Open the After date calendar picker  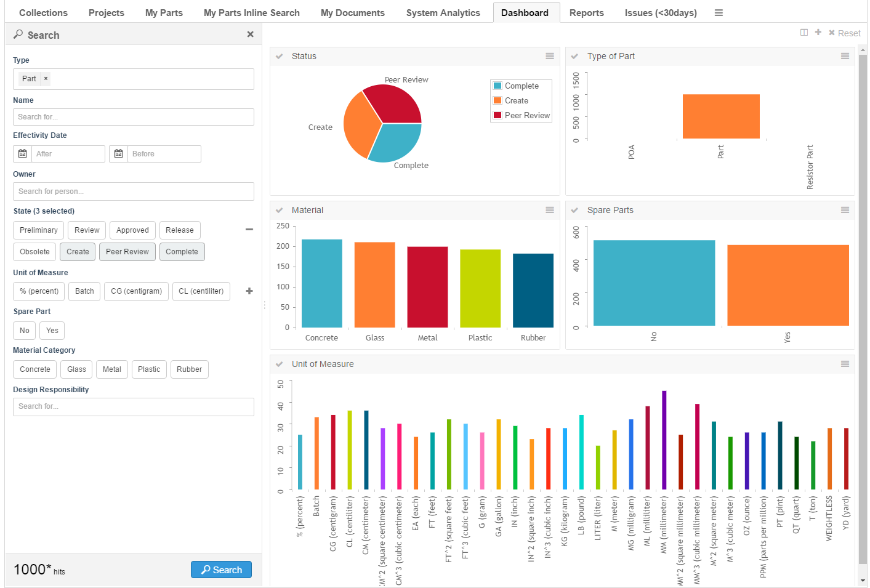point(23,154)
